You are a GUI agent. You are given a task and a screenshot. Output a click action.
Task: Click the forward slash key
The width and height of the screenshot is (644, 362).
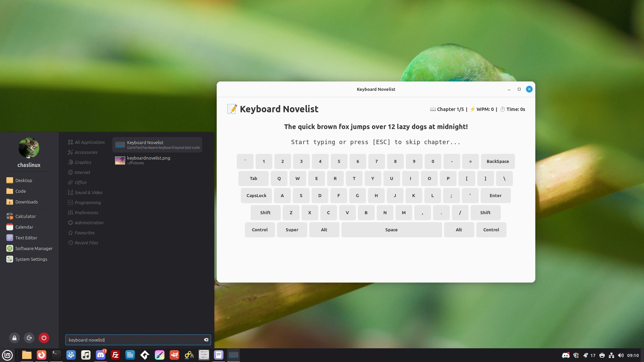[x=460, y=213]
